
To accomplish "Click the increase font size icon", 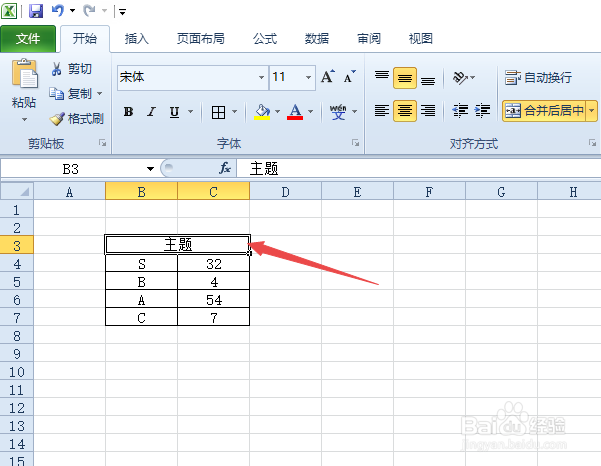I will (x=328, y=77).
